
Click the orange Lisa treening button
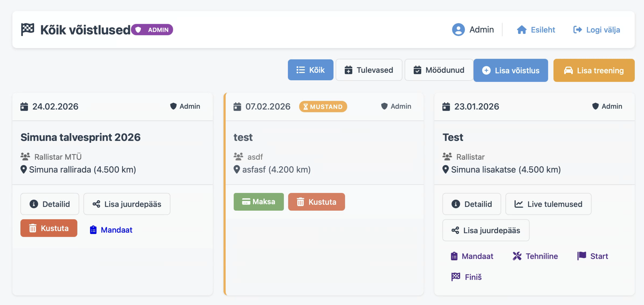coord(594,70)
